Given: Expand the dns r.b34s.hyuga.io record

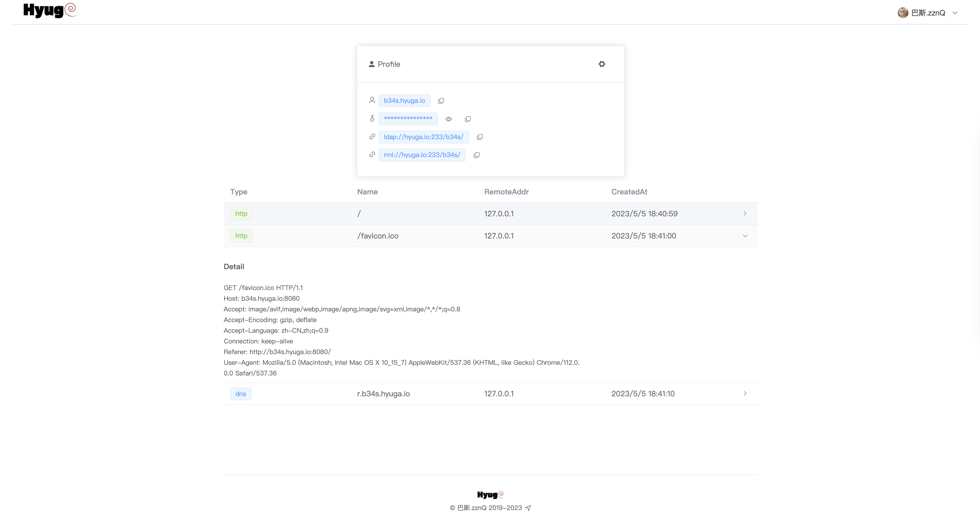Looking at the screenshot, I should click(x=744, y=393).
